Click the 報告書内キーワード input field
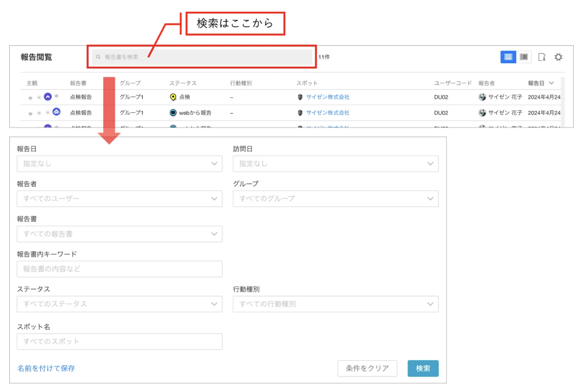583x392 pixels. (119, 269)
